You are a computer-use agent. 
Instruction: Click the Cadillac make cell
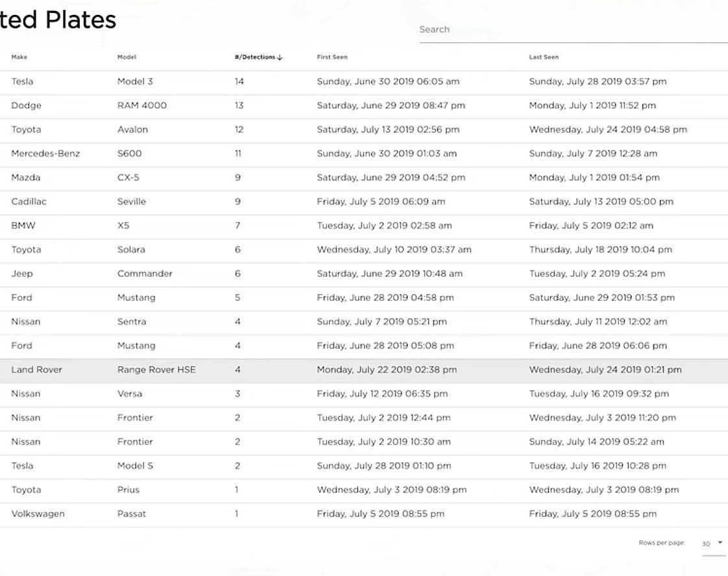pos(29,202)
